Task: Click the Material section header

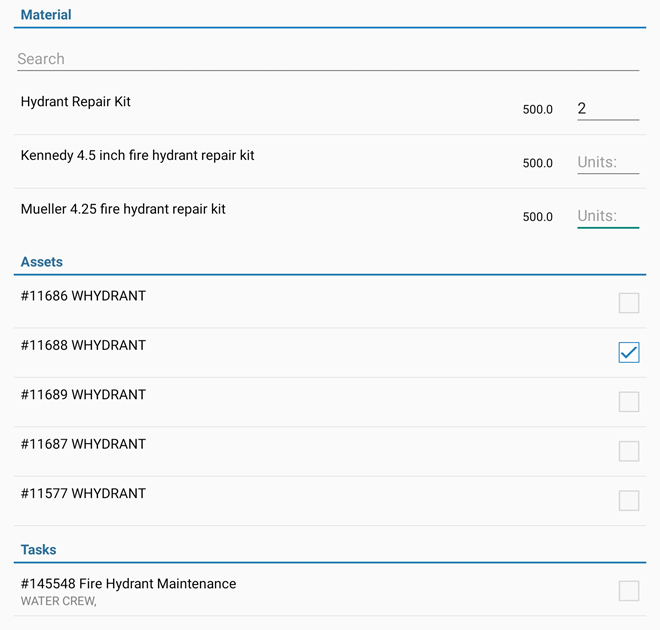Action: (46, 15)
